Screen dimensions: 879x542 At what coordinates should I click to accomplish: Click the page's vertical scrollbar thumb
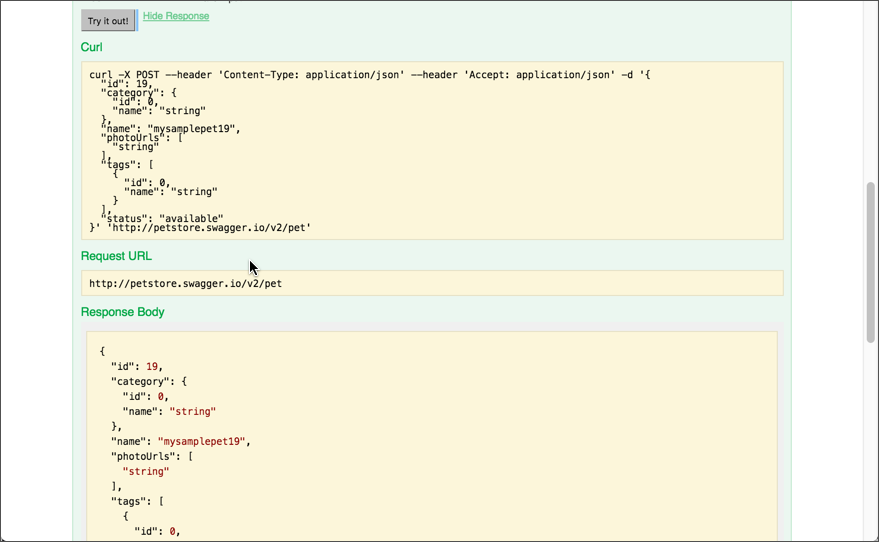coord(870,260)
